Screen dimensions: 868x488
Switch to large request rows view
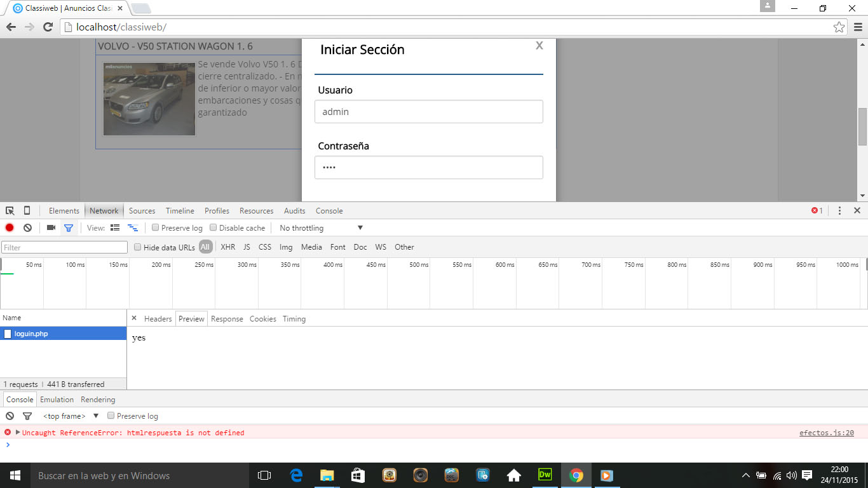coord(115,227)
